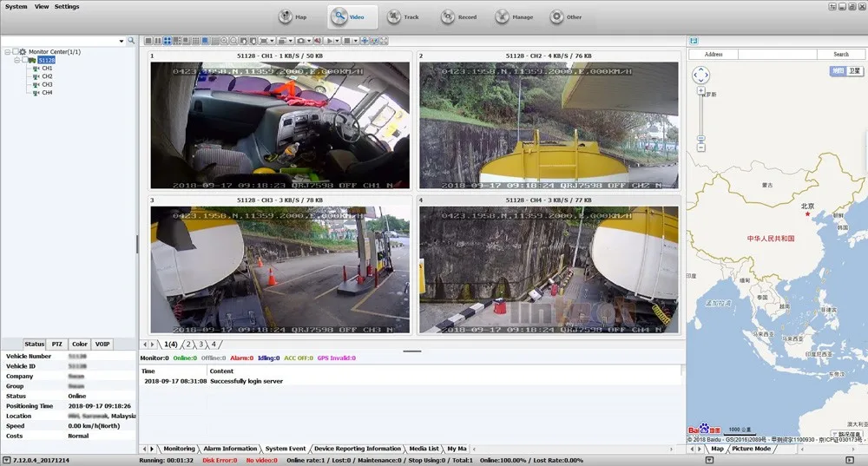Click the search magnifier above the device tree

pyautogui.click(x=131, y=41)
